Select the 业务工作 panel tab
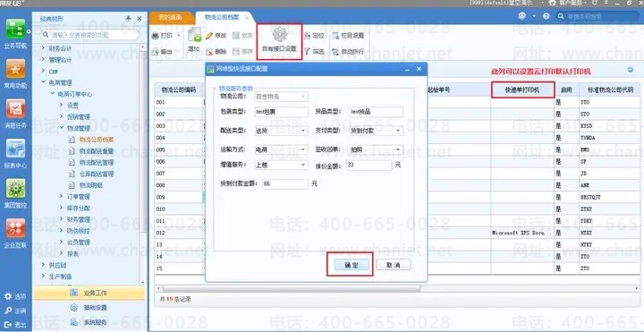This screenshot has height=332, width=644. pyautogui.click(x=89, y=293)
